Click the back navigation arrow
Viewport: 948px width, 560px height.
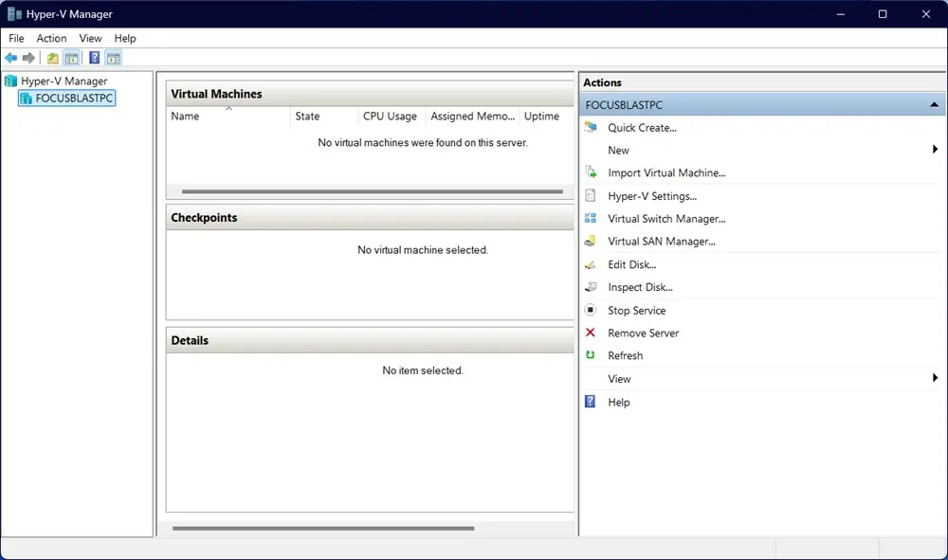pos(11,57)
